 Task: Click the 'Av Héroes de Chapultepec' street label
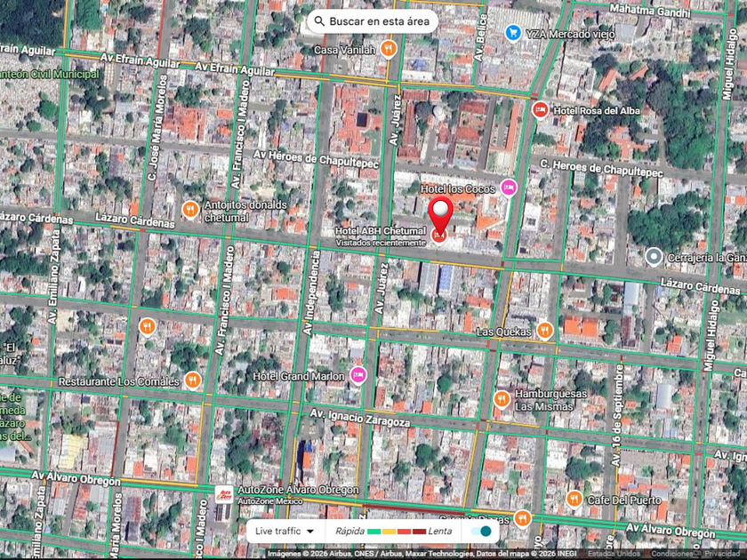[316, 158]
